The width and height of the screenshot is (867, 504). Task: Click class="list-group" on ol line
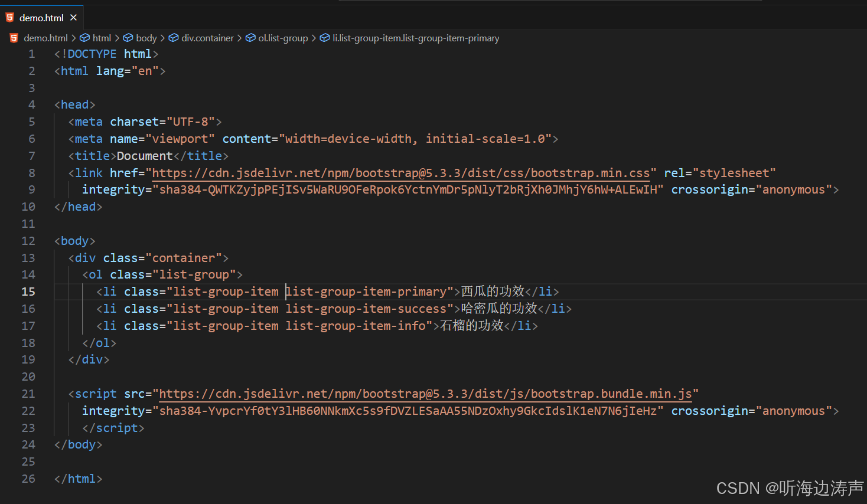[x=173, y=274]
